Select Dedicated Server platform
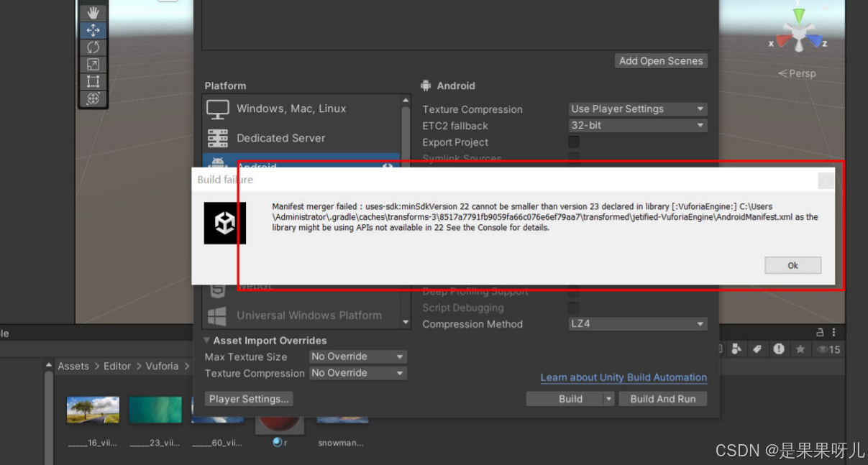This screenshot has height=465, width=868. (301, 138)
